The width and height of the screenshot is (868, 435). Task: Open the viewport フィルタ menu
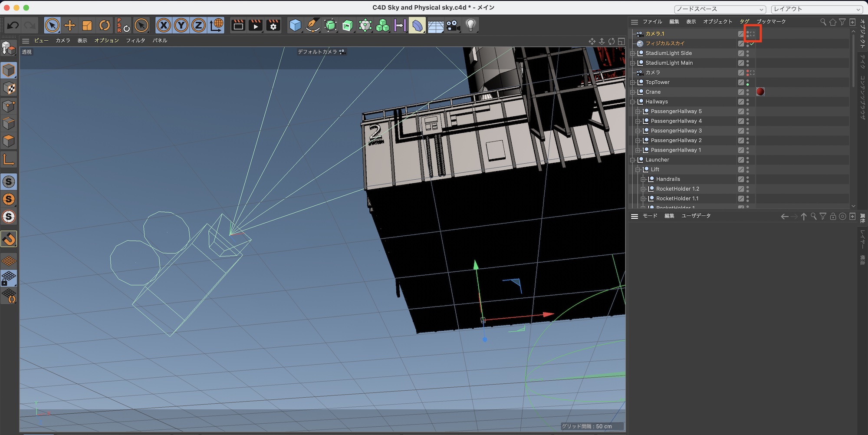[135, 40]
